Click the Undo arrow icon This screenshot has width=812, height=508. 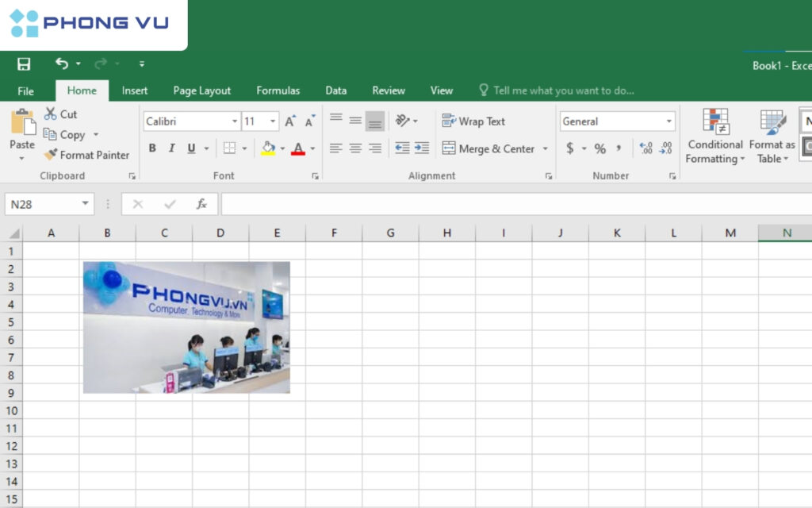[62, 63]
